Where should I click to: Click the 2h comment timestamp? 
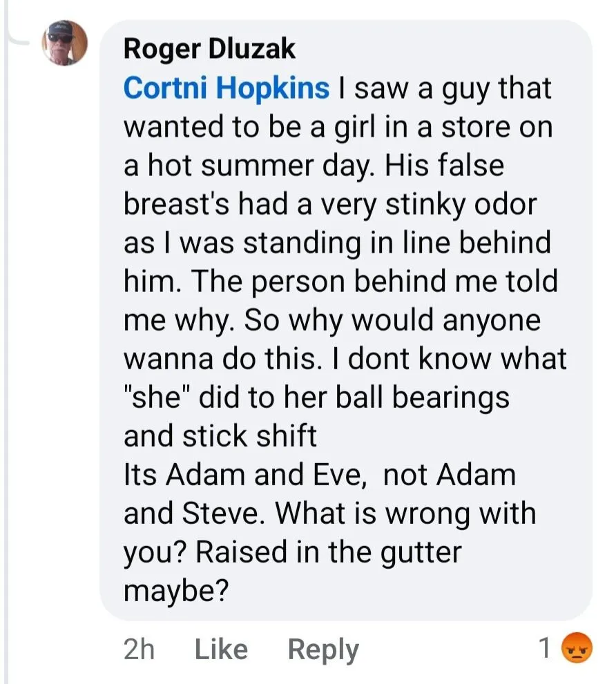tap(139, 649)
